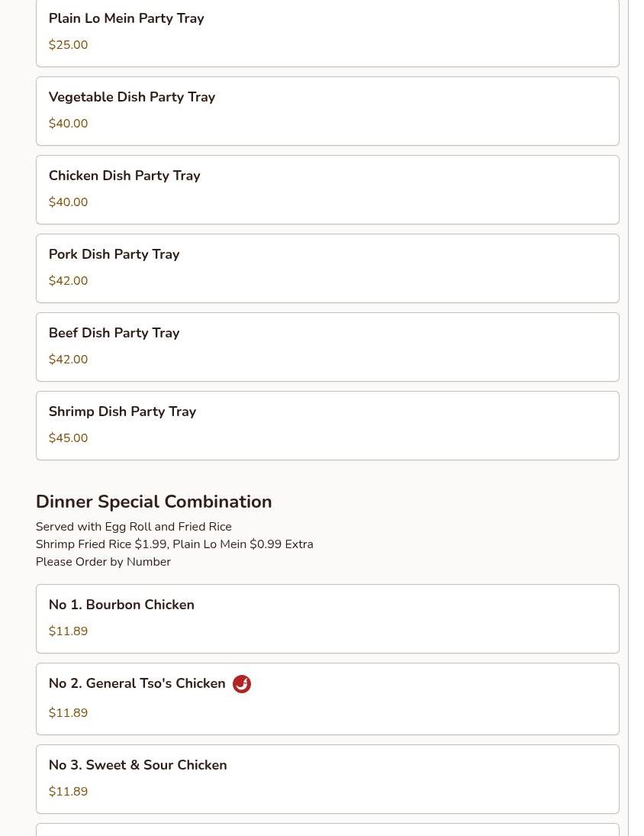Open Shrimp Dish Party Tray
Screen dimensions: 644x836
[122, 412]
